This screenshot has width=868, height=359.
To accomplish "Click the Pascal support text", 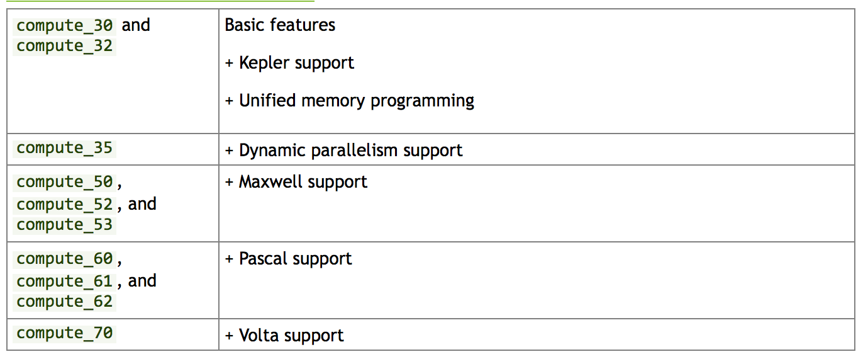I will pos(289,259).
